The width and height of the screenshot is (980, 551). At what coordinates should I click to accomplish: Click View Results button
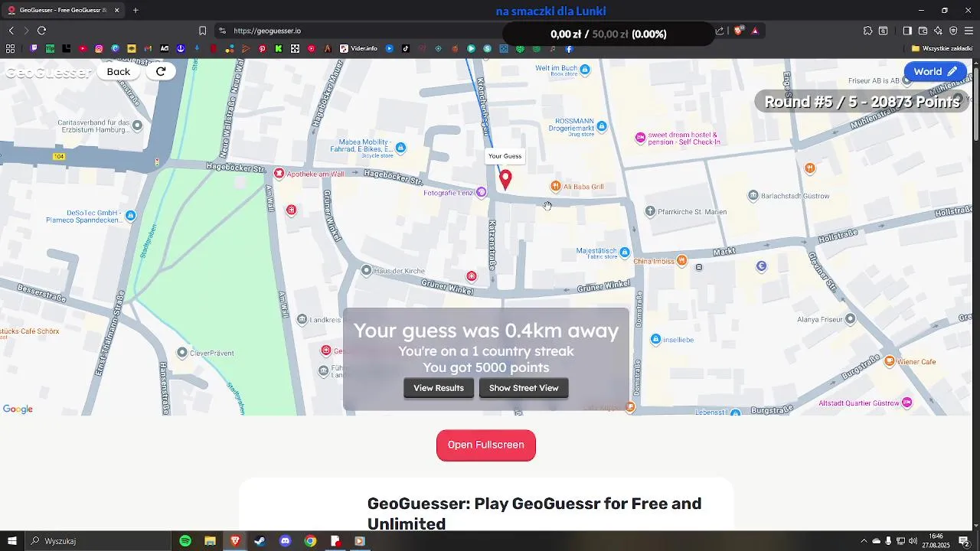(x=439, y=388)
